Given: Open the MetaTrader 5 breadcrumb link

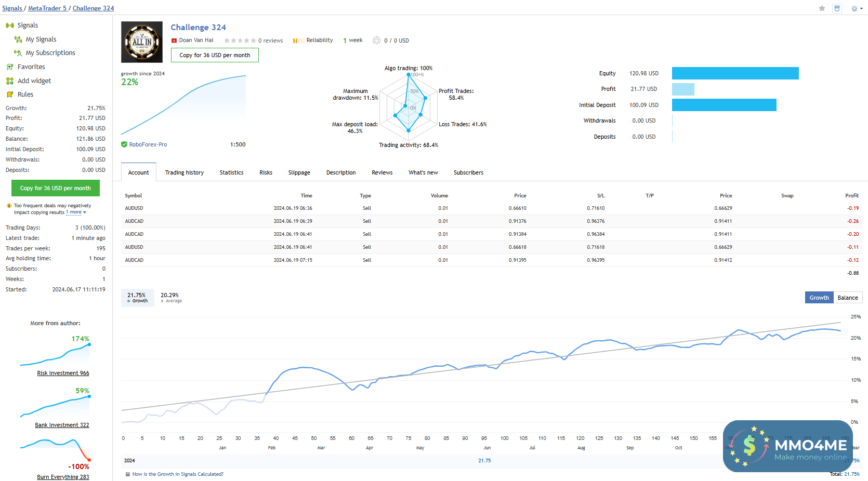Looking at the screenshot, I should (47, 8).
